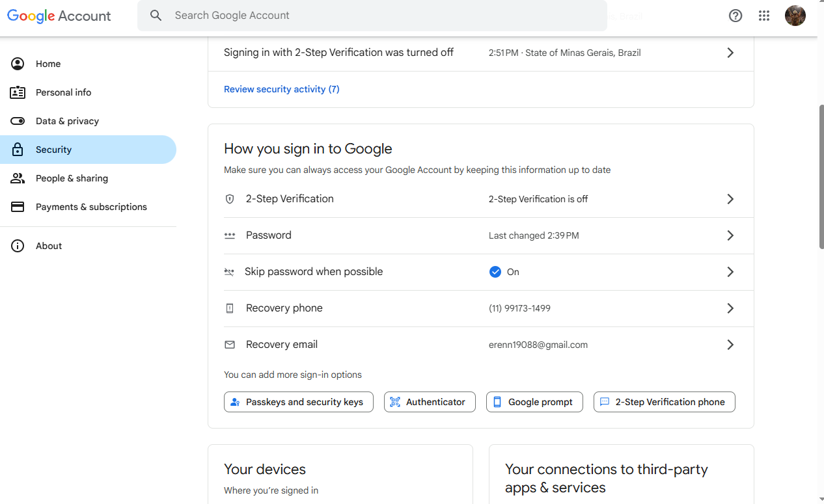Click the "How you sign in to Google" heading

point(308,149)
